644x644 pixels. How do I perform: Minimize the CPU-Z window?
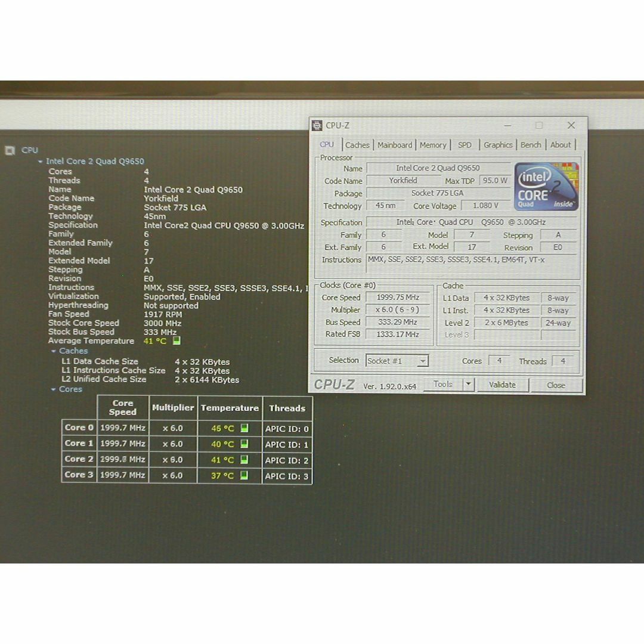pyautogui.click(x=507, y=125)
